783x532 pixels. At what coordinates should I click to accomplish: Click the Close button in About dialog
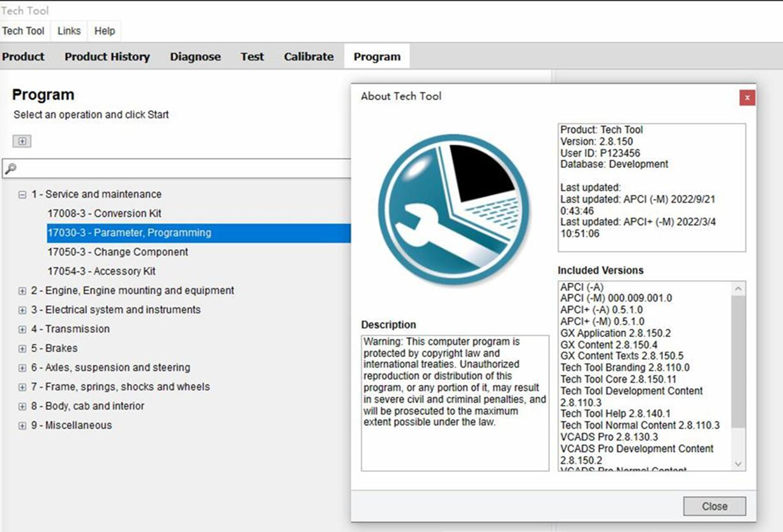[x=714, y=506]
